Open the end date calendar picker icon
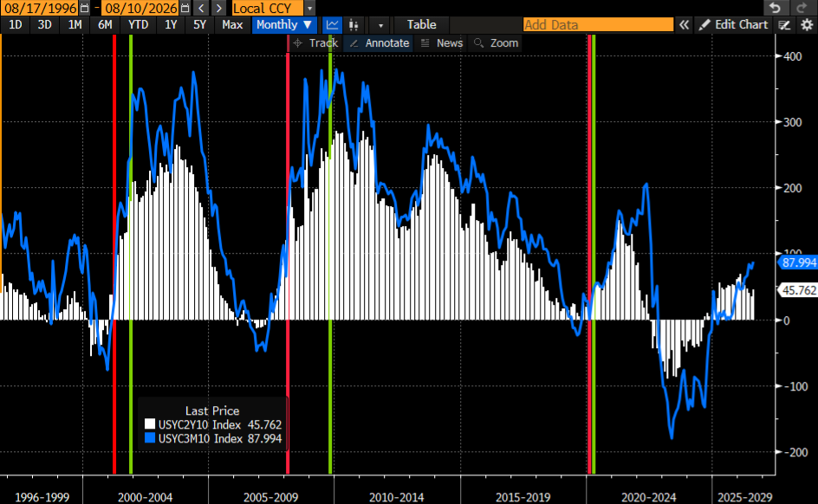Screen dimensions: 818x504 pos(185,9)
